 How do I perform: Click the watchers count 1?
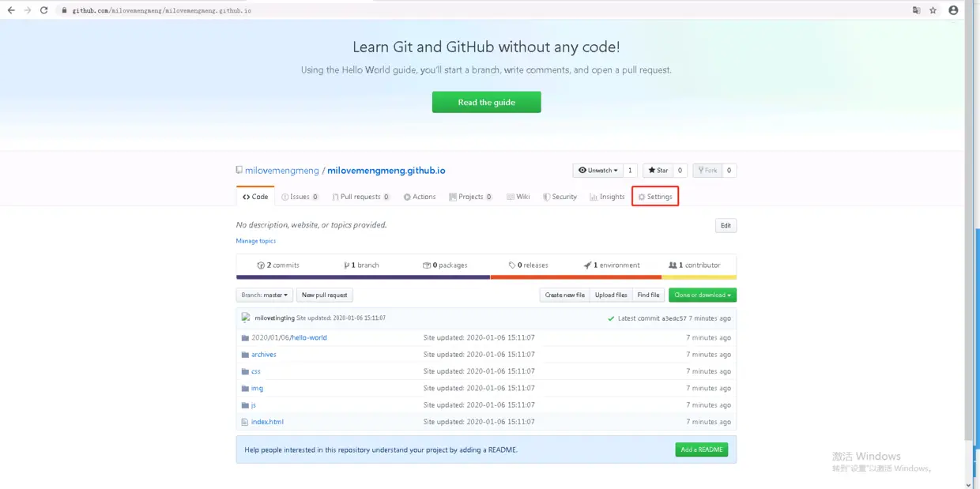pos(630,170)
